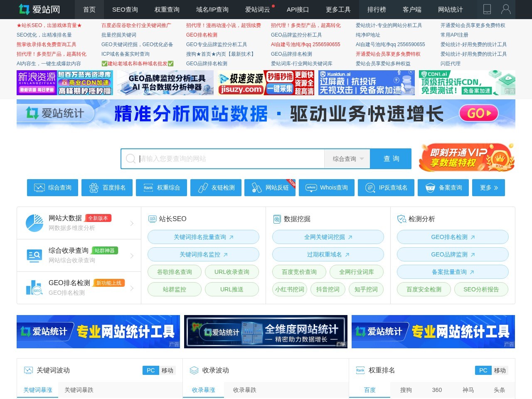Open the SEO查询 nav menu
The width and height of the screenshot is (532, 399).
click(125, 9)
